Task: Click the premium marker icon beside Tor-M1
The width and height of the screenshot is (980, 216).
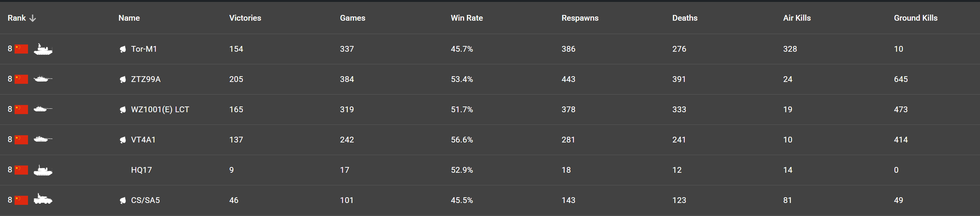Action: tap(123, 49)
